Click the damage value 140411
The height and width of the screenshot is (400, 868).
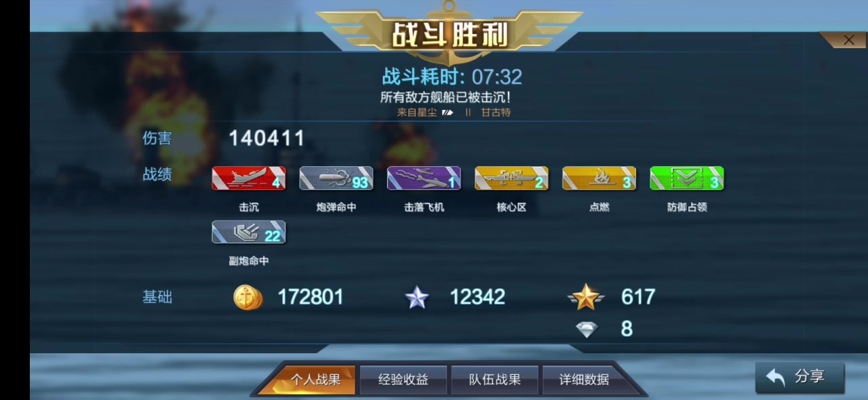click(x=267, y=139)
